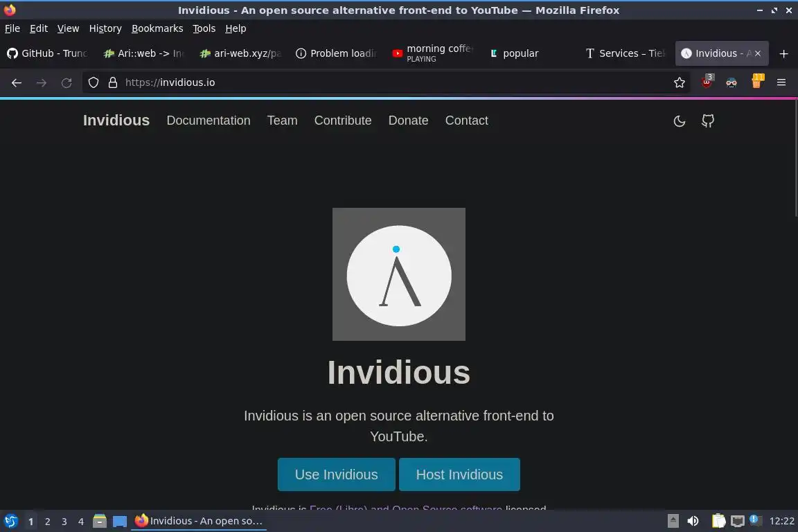Switch to the popular tab

point(529,53)
